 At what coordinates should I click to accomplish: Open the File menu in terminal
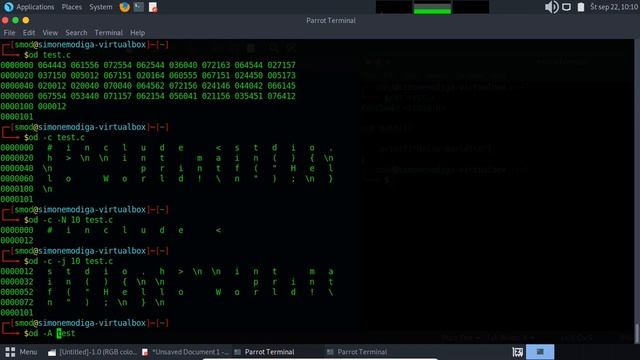[x=9, y=33]
